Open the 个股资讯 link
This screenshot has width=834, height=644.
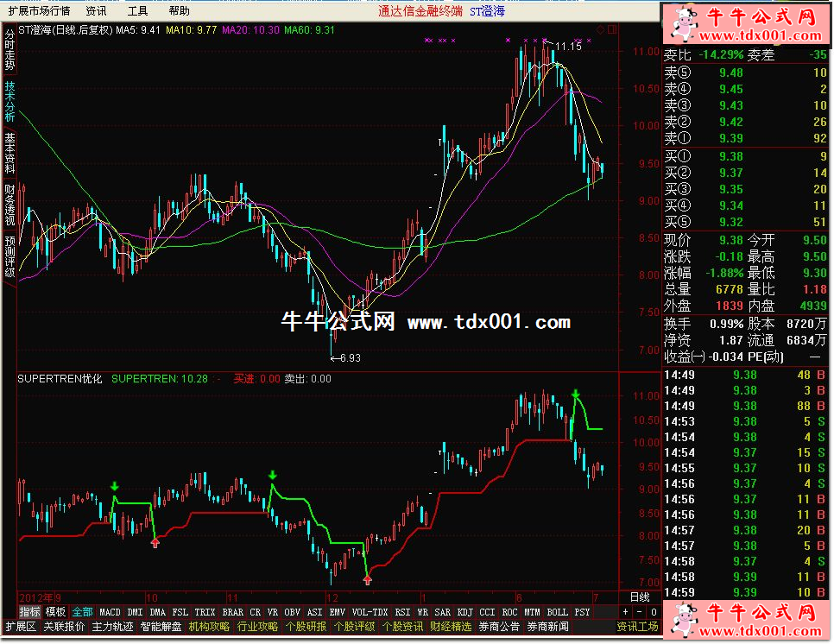click(402, 627)
